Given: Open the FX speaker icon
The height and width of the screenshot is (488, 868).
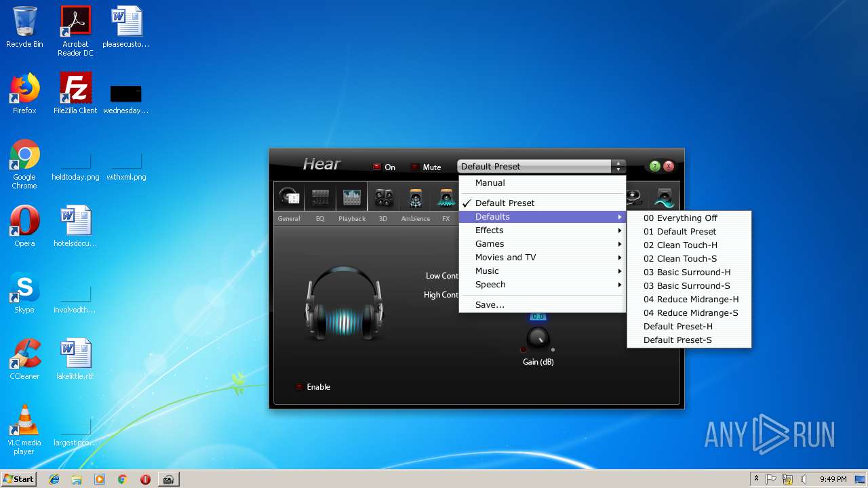Looking at the screenshot, I should (x=446, y=197).
